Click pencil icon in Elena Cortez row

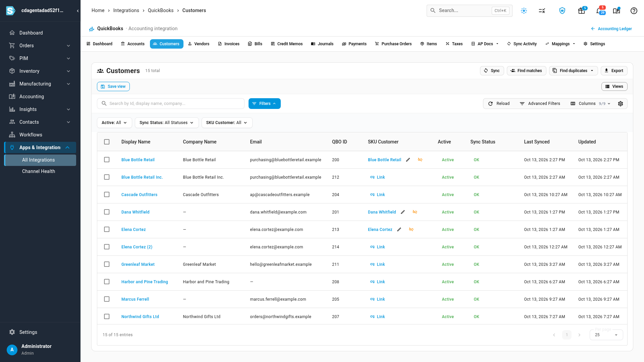coord(399,230)
